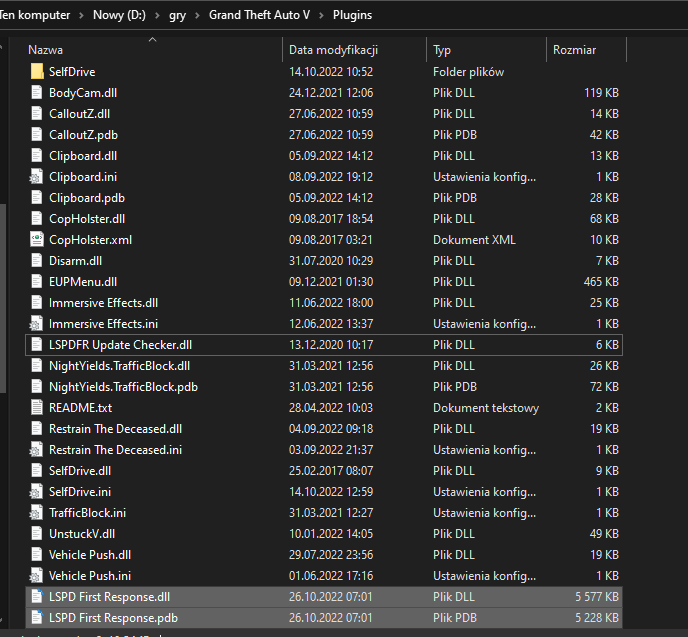Sort by Data modyfikacji column header
This screenshot has width=688, height=637.
click(333, 50)
